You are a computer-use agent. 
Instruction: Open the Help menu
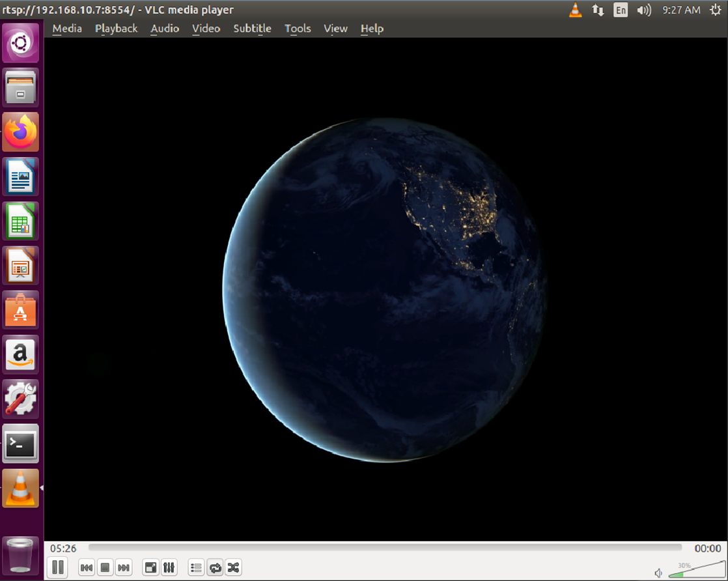pos(372,28)
